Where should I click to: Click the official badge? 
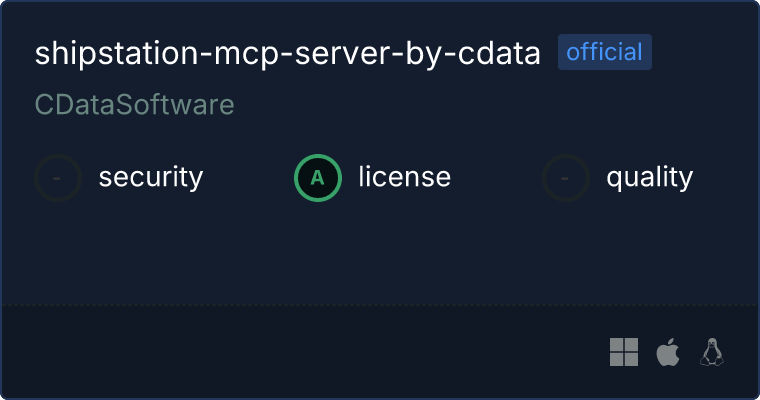pos(604,52)
